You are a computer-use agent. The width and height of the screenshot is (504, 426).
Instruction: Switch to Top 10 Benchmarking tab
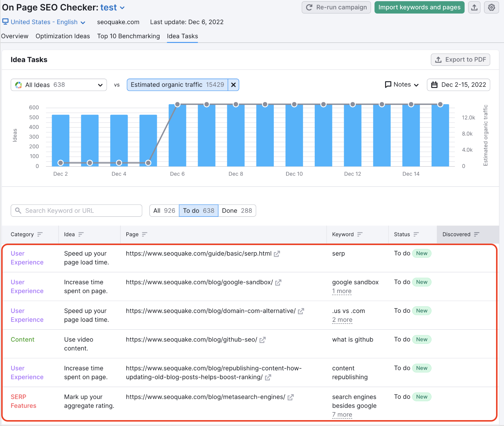click(x=128, y=36)
